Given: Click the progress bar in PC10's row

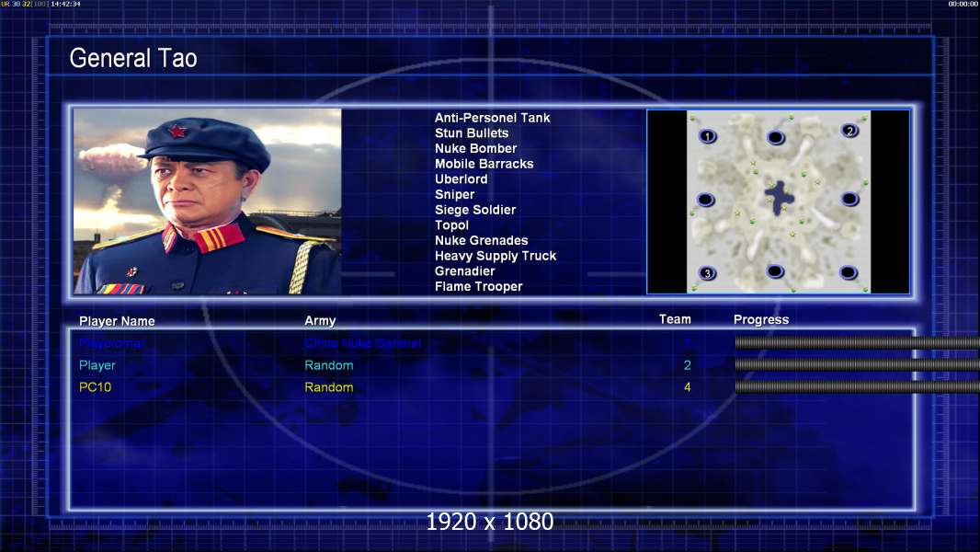Looking at the screenshot, I should click(x=858, y=387).
